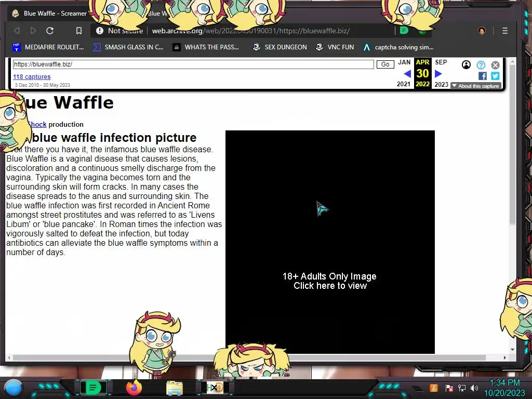532x399 pixels.
Task: Share capture on Twitter icon
Action: [x=495, y=76]
